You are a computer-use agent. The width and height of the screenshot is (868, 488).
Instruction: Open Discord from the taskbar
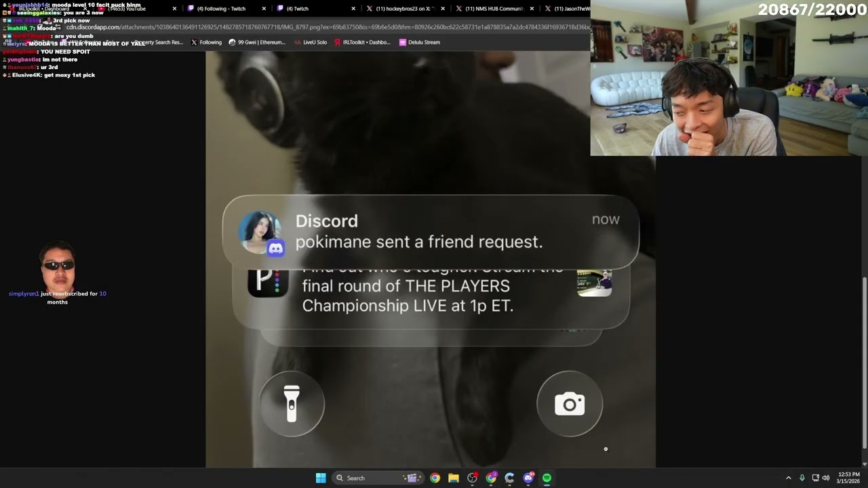pos(528,478)
